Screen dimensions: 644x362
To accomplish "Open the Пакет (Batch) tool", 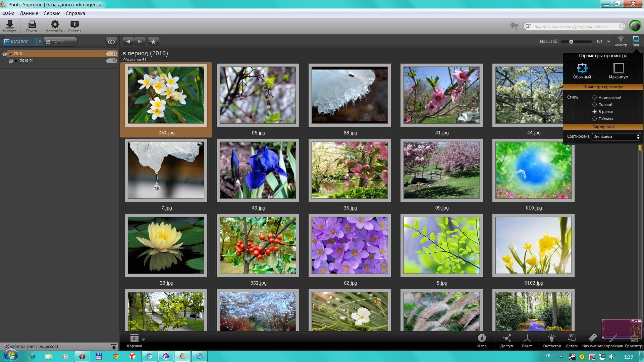I will pyautogui.click(x=527, y=341).
